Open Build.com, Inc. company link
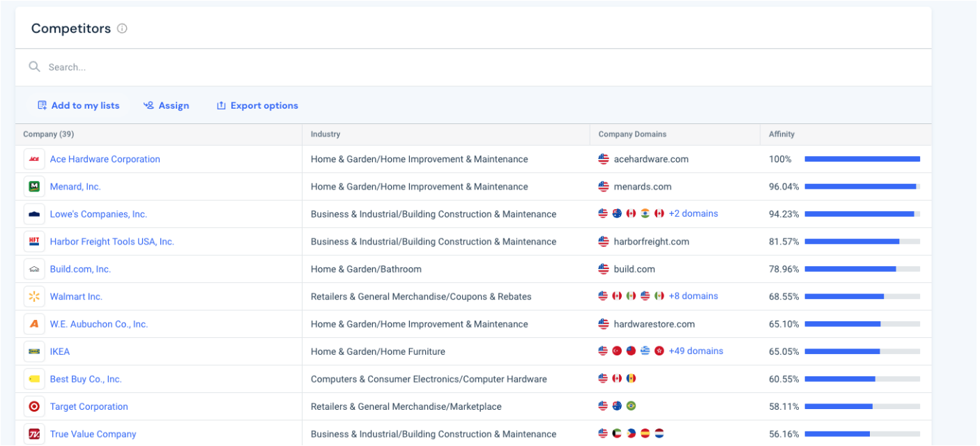The image size is (980, 446). 80,269
